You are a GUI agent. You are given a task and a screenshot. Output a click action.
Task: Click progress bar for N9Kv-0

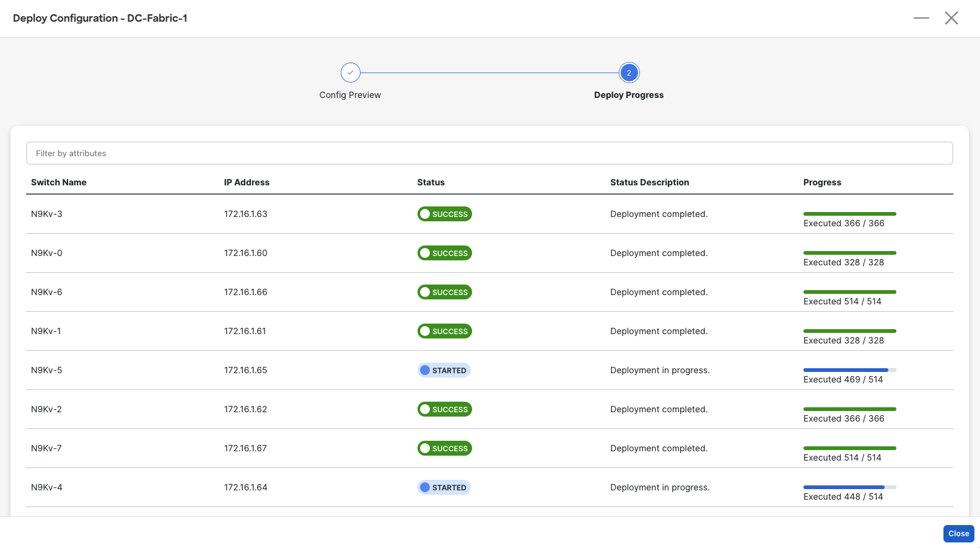point(850,253)
